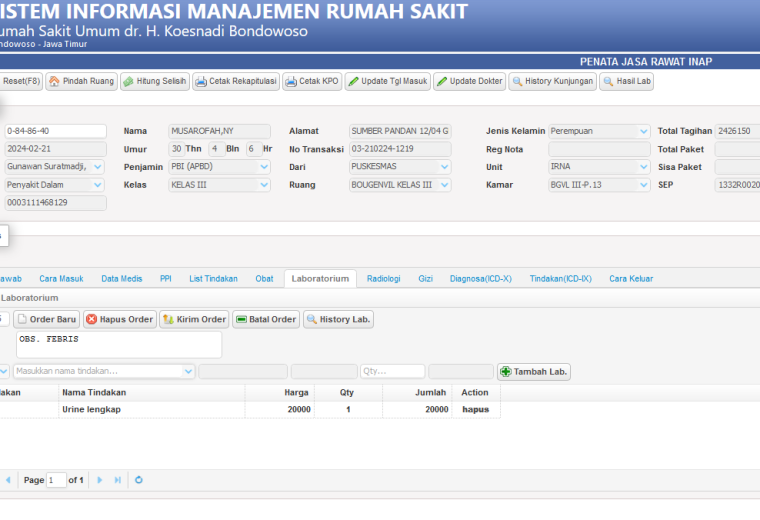Click Hitung Selisih toolbar button
Screen dimensions: 760x520
[155, 81]
